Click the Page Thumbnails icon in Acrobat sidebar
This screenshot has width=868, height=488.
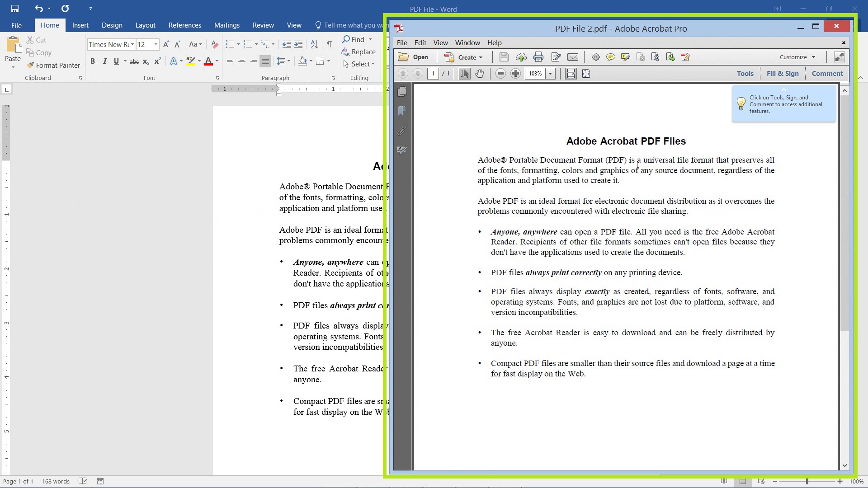(x=402, y=92)
